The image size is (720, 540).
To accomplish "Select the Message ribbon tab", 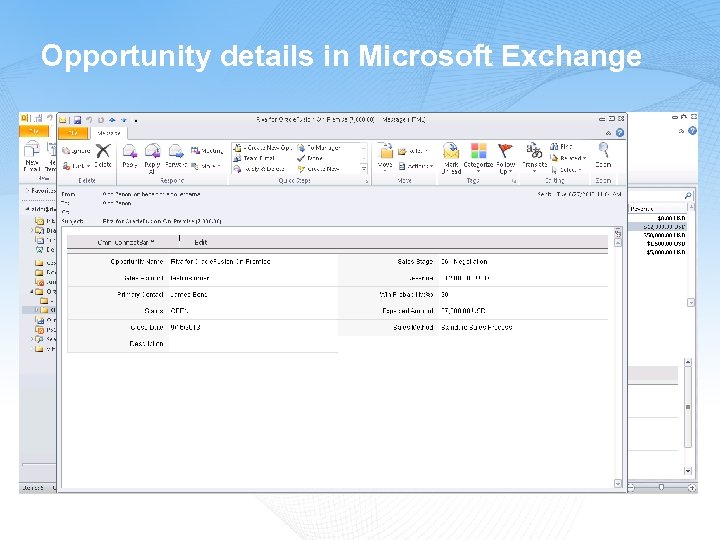I will click(109, 133).
